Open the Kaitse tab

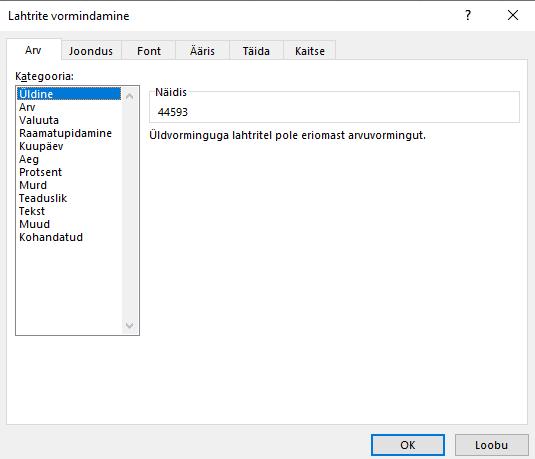[310, 51]
